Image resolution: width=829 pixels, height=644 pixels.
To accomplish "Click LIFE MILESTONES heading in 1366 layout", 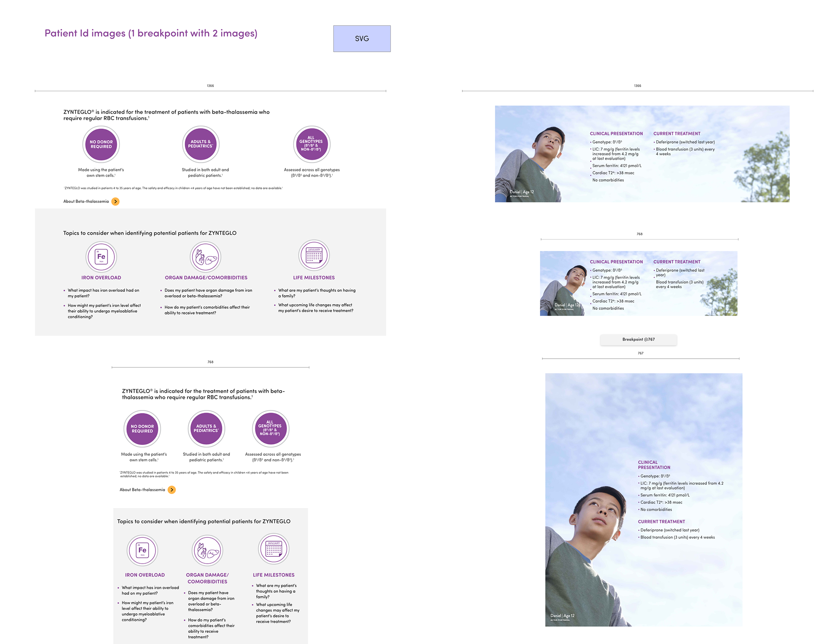I will (314, 278).
